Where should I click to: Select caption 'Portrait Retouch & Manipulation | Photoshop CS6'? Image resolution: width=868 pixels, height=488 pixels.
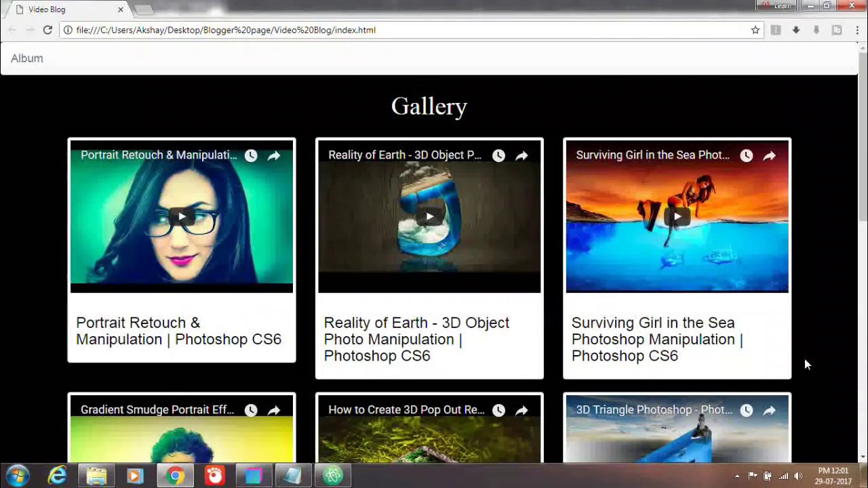click(178, 331)
